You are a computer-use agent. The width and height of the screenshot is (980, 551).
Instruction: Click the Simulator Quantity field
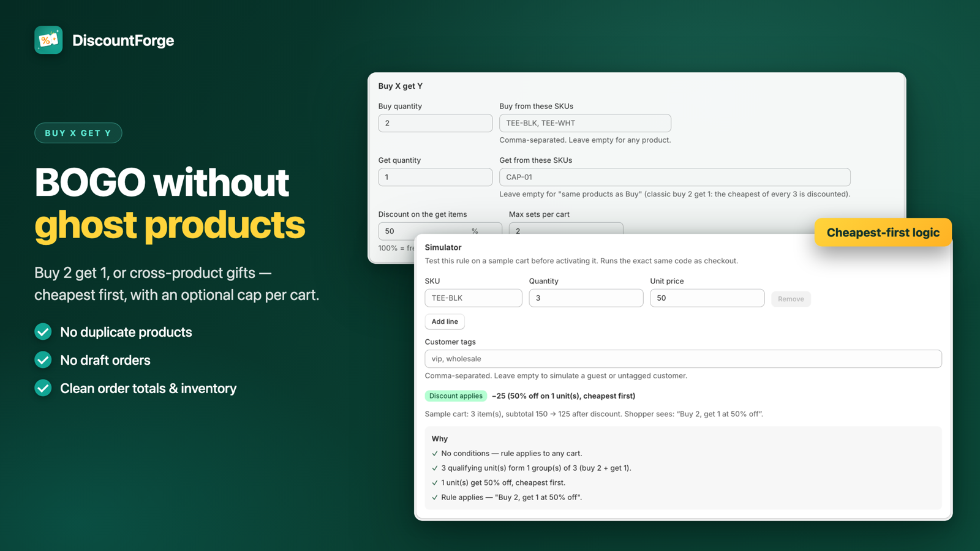pos(586,298)
